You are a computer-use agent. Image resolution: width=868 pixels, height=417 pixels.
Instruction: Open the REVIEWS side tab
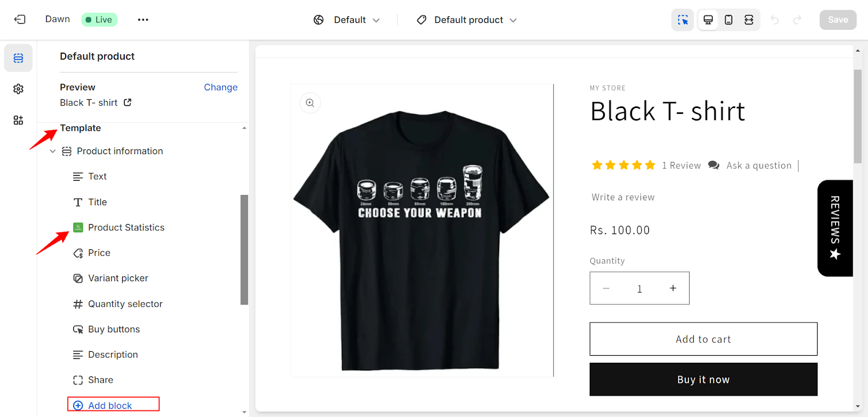pos(835,228)
